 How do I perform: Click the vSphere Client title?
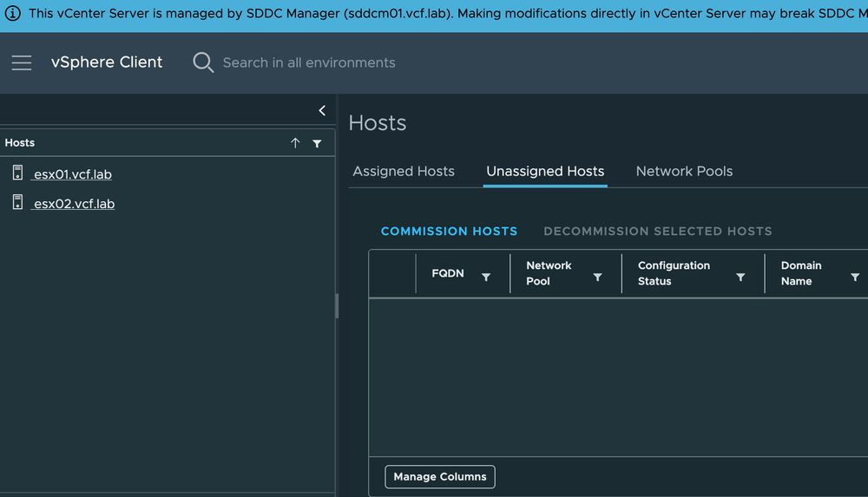(x=107, y=62)
